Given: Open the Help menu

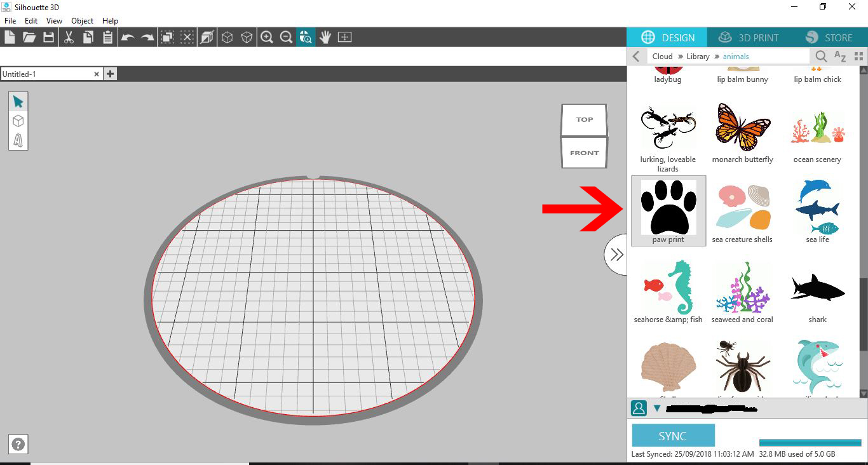Looking at the screenshot, I should click(110, 21).
